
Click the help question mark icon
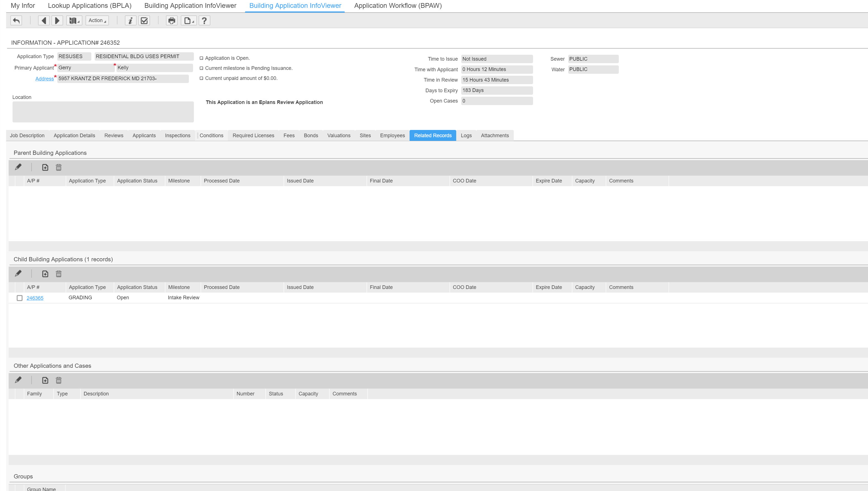pyautogui.click(x=204, y=21)
